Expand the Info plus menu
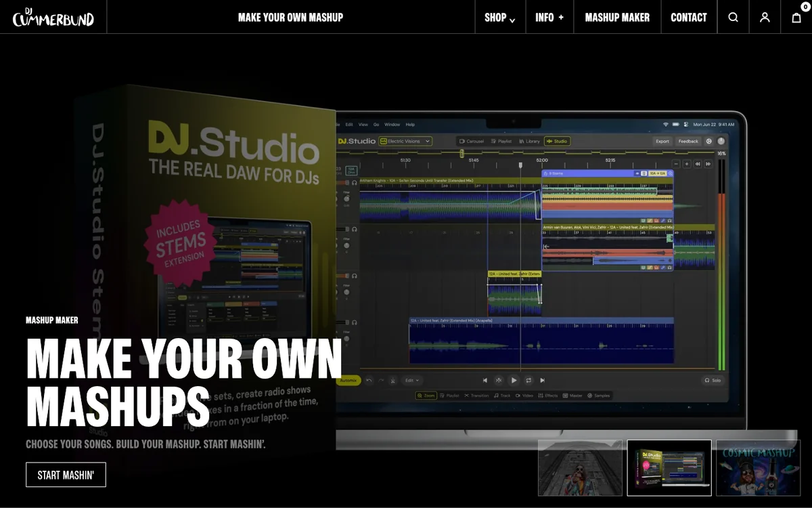 [549, 18]
